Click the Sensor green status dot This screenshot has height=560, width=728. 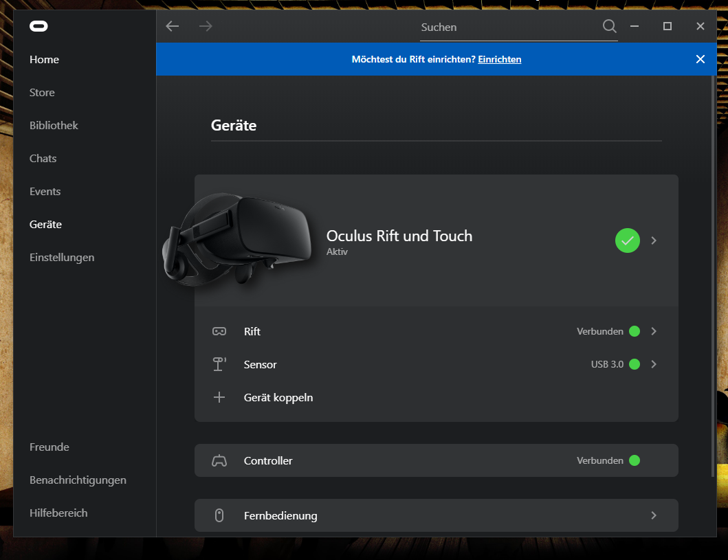(x=635, y=364)
